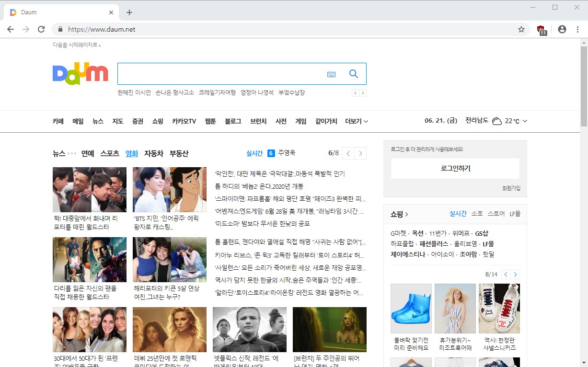Image resolution: width=588 pixels, height=367 pixels.
Task: Open the red shield extension icon
Action: [542, 30]
